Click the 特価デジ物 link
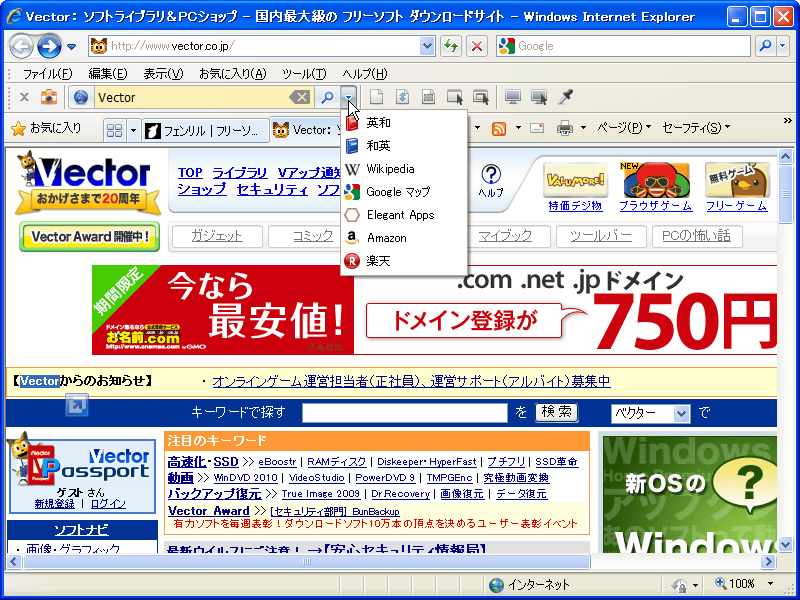 pyautogui.click(x=575, y=206)
